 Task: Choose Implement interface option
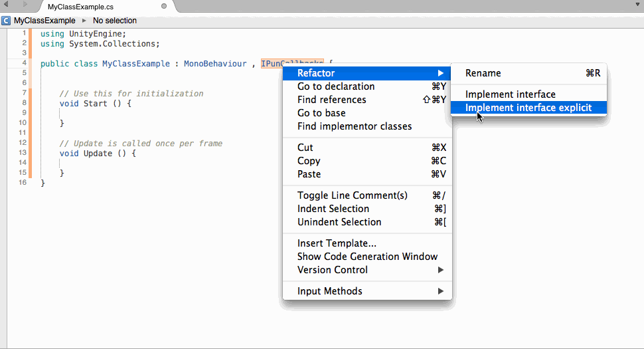pyautogui.click(x=529, y=94)
